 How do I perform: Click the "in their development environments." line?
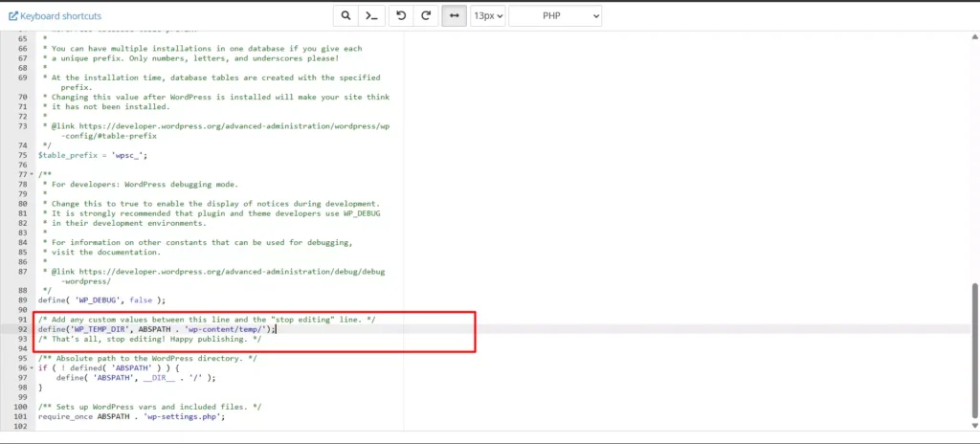[124, 223]
